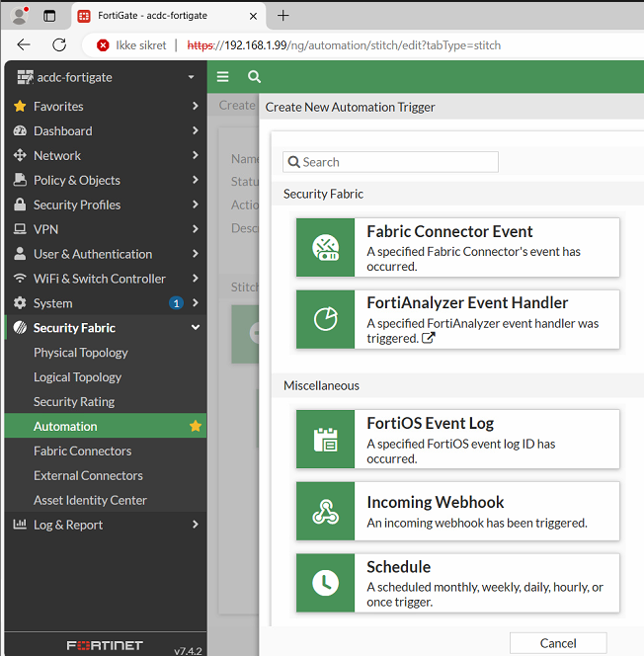Click the trigger Search input field
Viewport: 644px width, 656px height.
coord(390,162)
